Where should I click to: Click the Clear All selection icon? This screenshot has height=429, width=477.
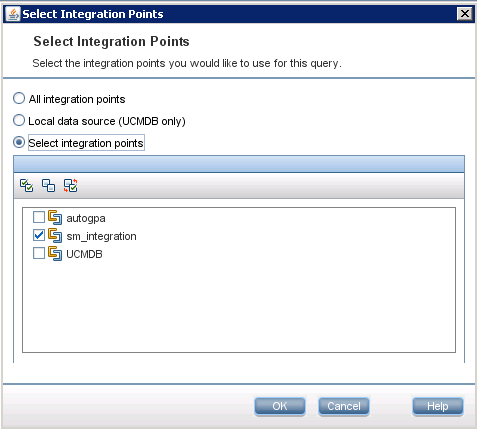point(48,185)
